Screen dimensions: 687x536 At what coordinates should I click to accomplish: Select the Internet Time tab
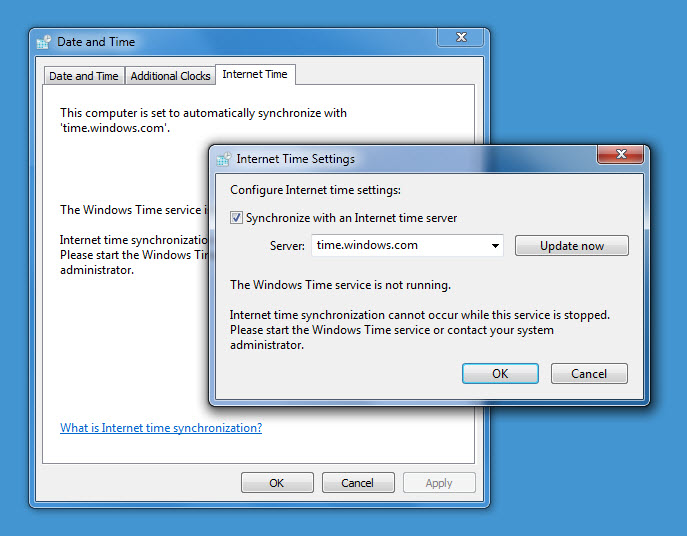coord(254,75)
